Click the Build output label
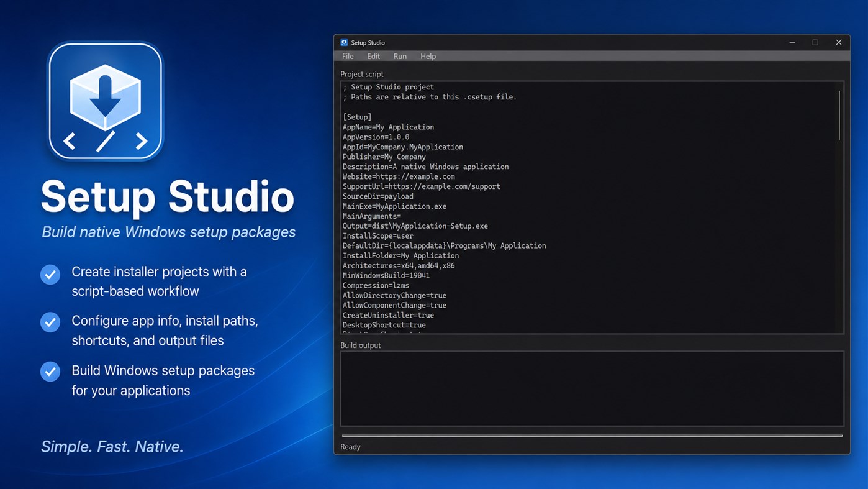The width and height of the screenshot is (868, 489). (361, 345)
